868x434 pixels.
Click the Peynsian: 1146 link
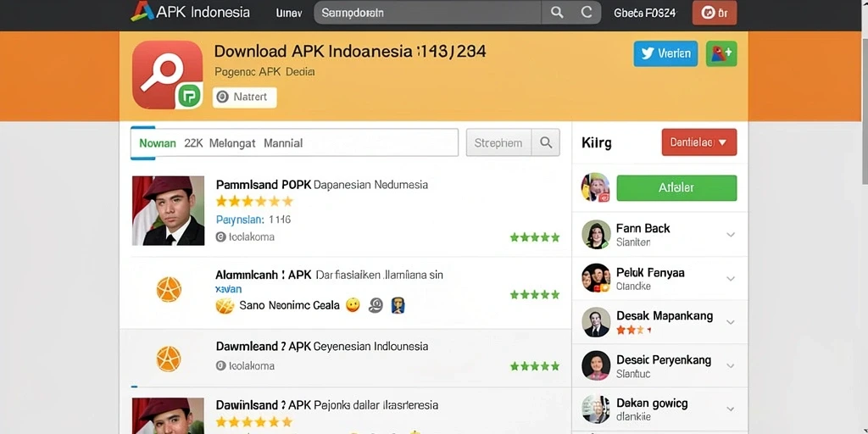coord(253,220)
